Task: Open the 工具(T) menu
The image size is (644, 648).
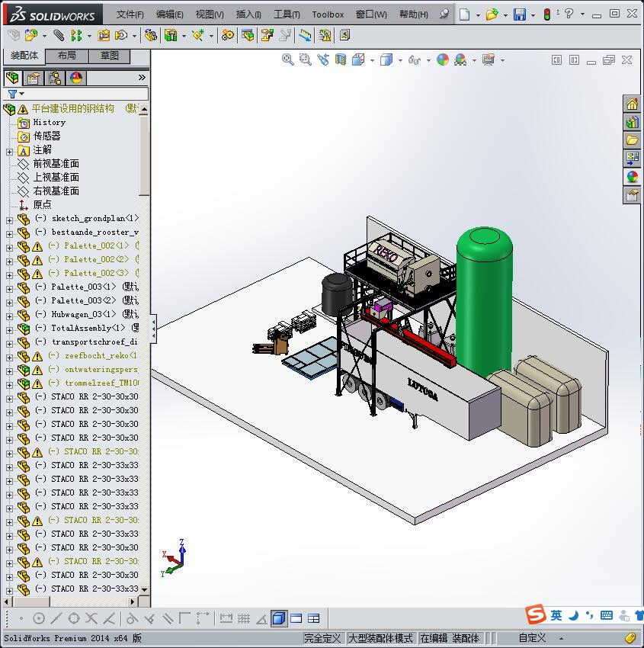Action: click(287, 14)
